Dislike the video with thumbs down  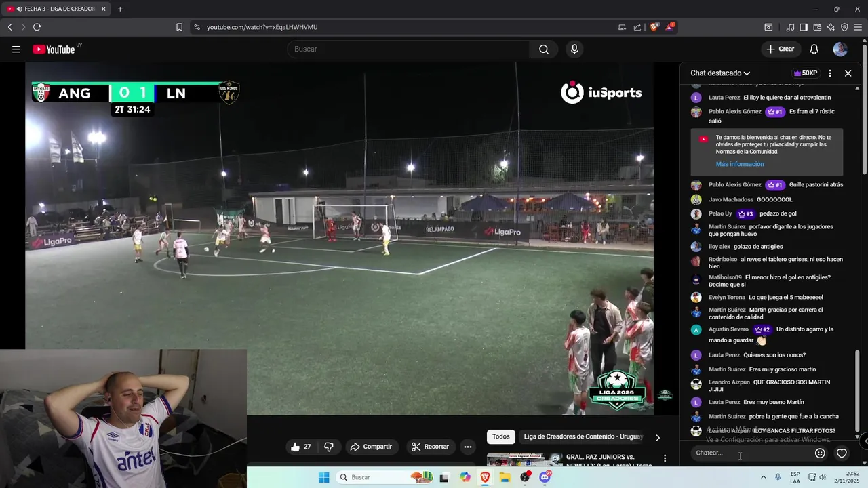click(x=329, y=447)
